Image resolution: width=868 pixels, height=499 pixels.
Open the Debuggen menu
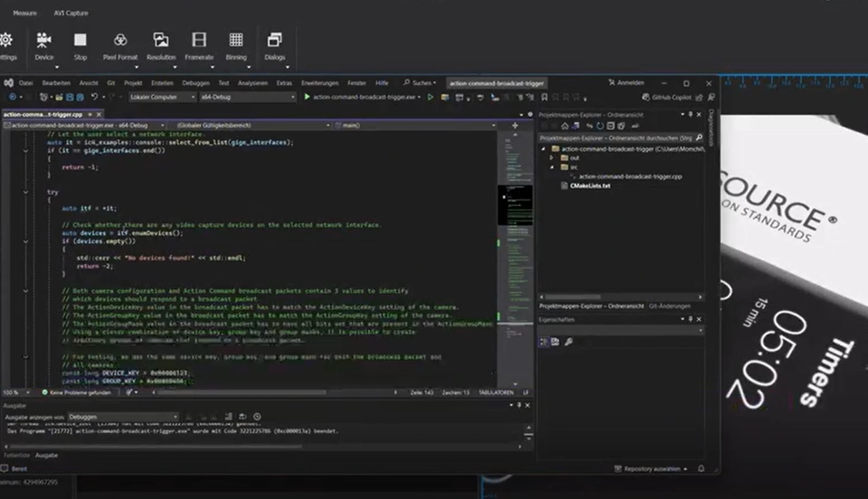point(195,83)
